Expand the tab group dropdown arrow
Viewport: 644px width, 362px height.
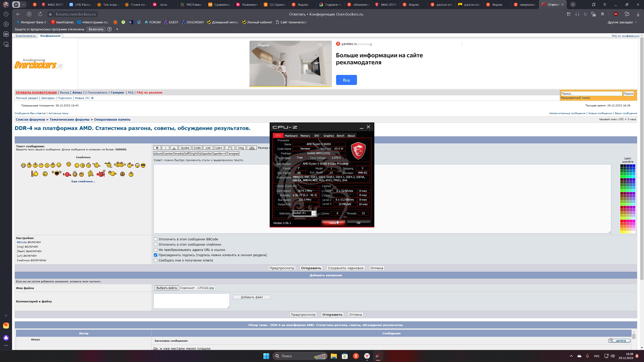click(23, 5)
